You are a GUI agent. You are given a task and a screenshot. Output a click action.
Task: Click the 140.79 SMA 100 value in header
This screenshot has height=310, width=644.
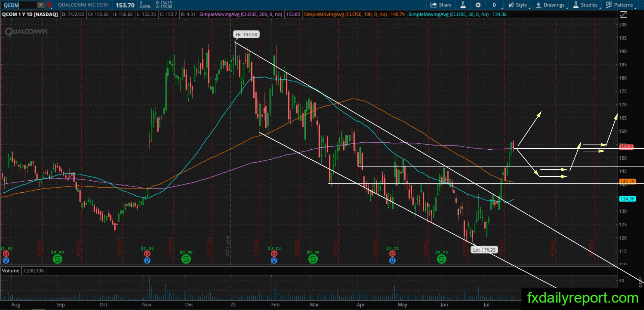click(x=398, y=14)
